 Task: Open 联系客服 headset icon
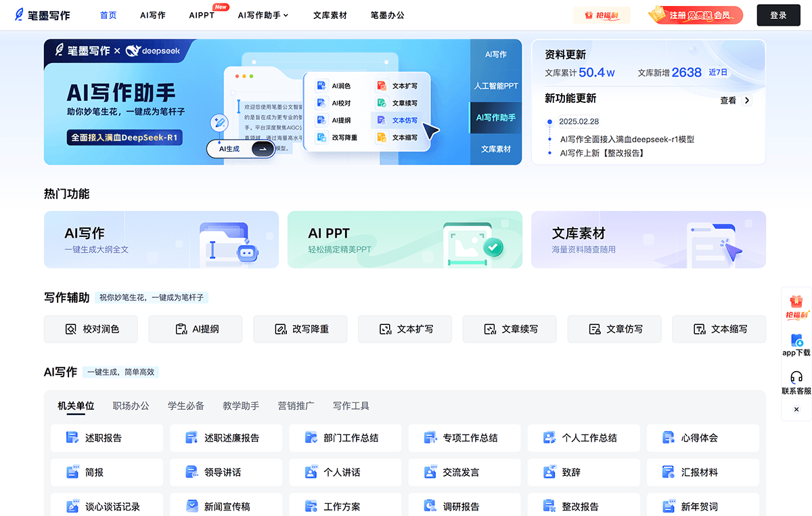pos(796,378)
